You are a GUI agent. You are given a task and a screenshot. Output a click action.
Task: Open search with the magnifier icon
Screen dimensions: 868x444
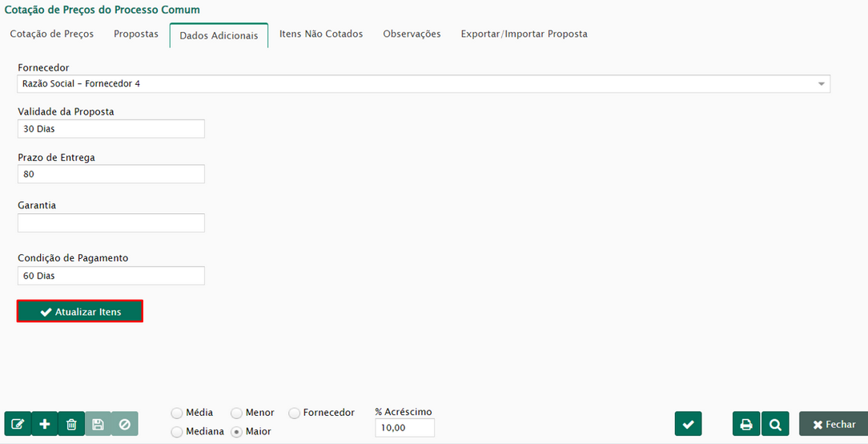click(x=775, y=424)
